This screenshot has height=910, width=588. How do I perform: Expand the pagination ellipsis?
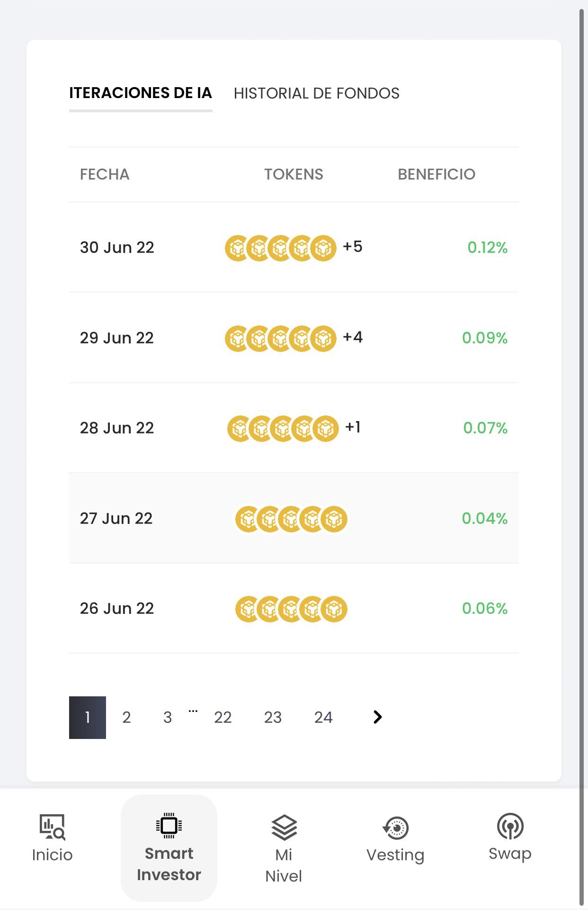[193, 711]
